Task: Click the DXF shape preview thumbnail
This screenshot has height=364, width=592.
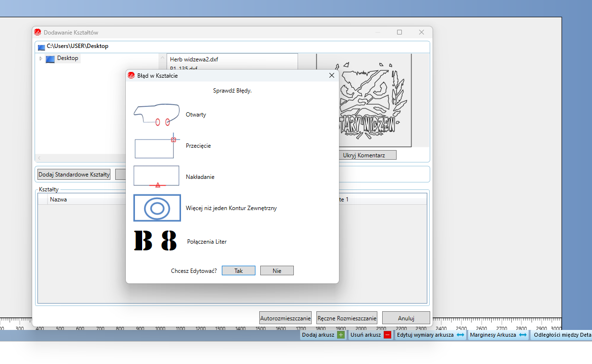Action: (363, 100)
